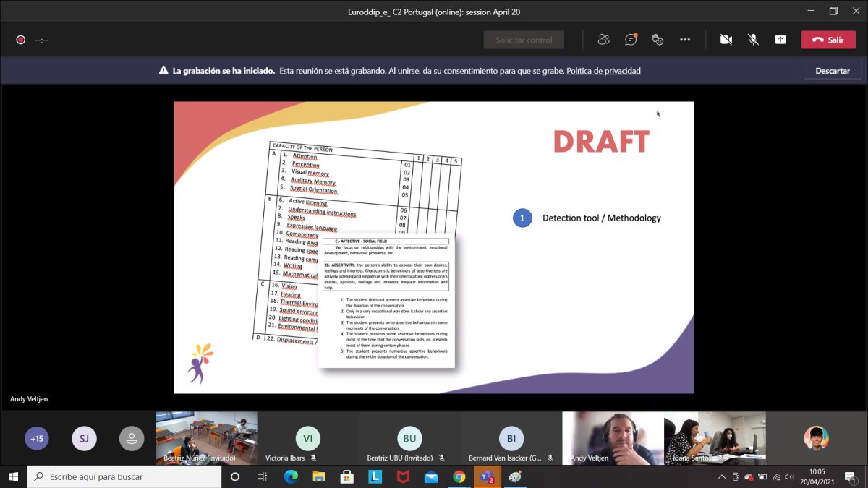Open the More actions ellipsis menu
This screenshot has height=488, width=868.
coord(685,40)
